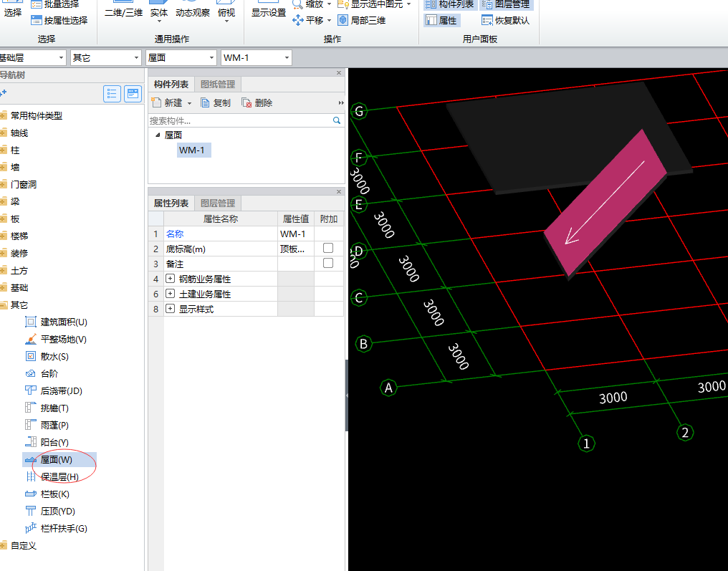Close the component list panel

tap(339, 73)
